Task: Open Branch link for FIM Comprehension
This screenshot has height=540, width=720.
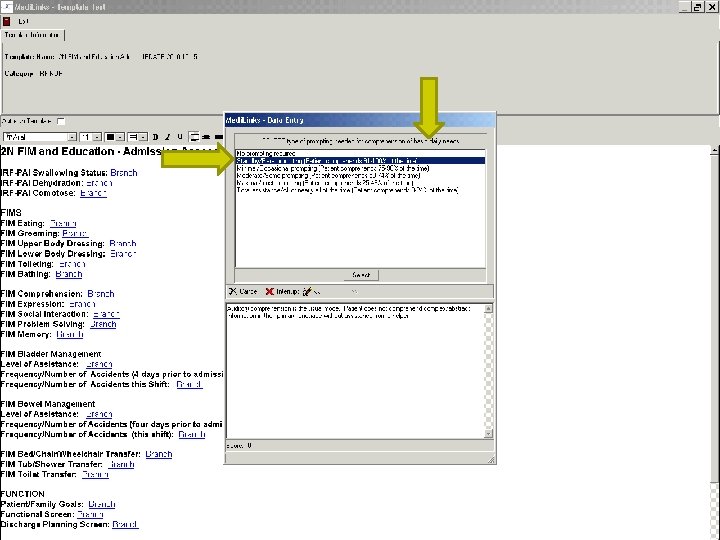Action: pos(101,293)
